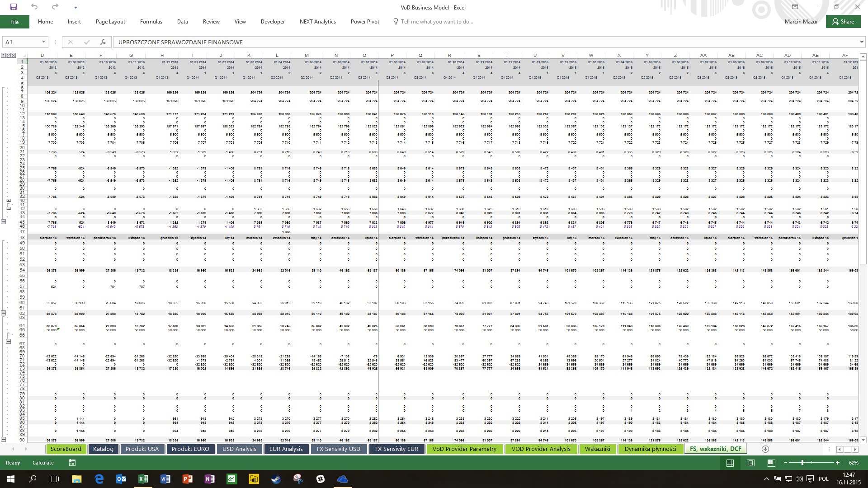Show outline level 2 rows

tap(9, 55)
